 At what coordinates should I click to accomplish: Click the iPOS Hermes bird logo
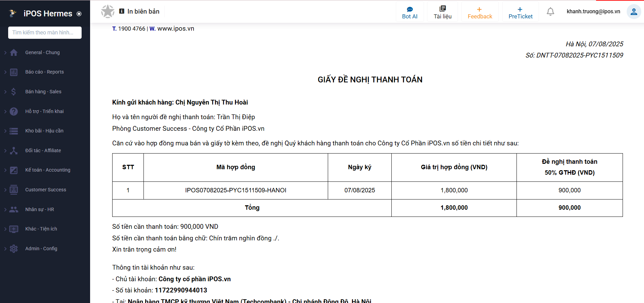coord(13,13)
